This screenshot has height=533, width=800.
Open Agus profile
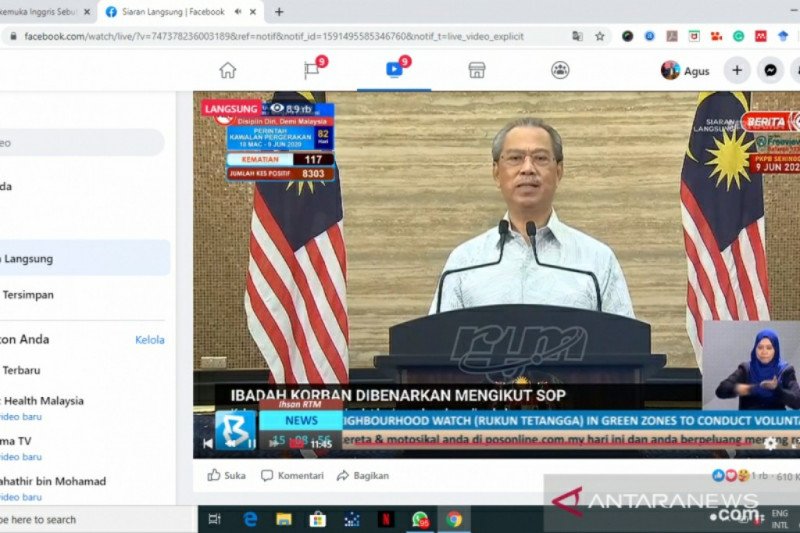tap(685, 70)
